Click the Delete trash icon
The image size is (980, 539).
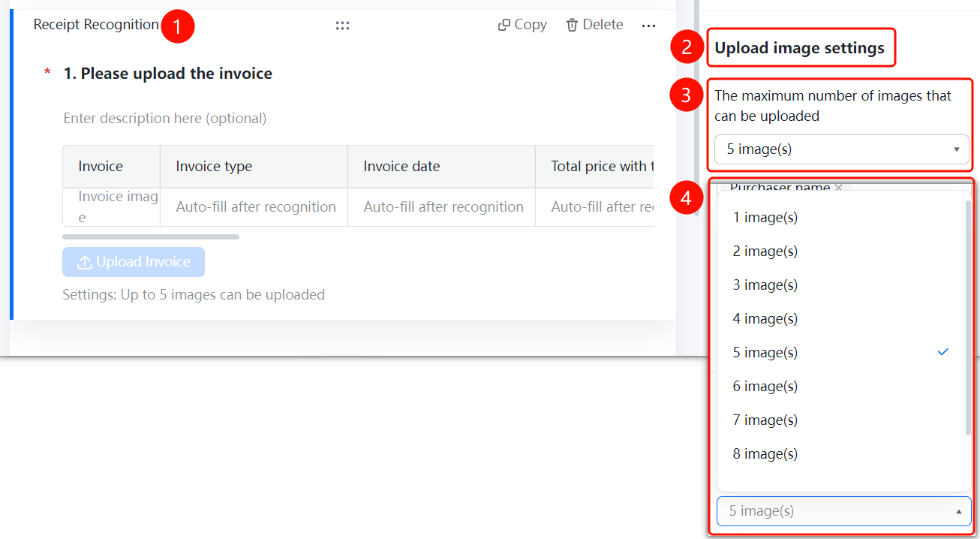573,25
